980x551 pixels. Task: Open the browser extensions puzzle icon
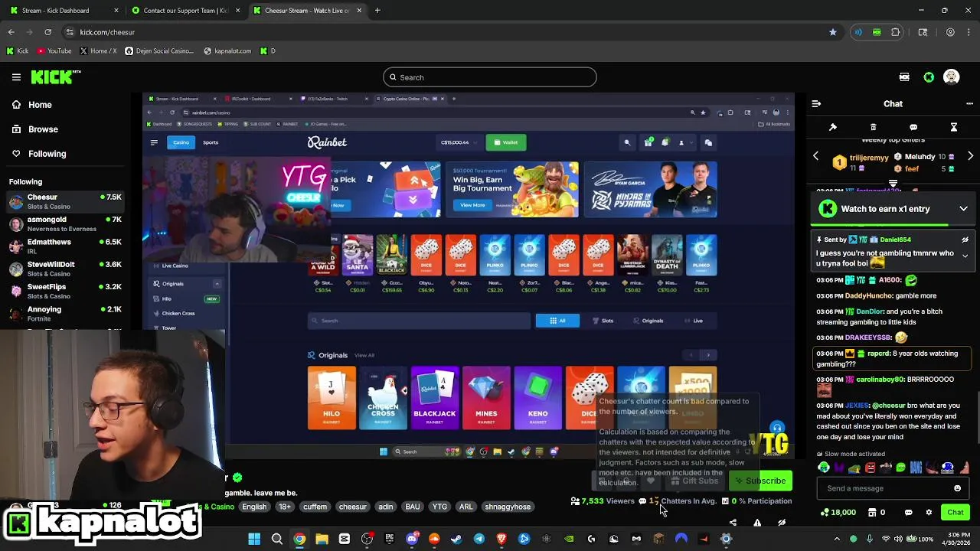896,32
